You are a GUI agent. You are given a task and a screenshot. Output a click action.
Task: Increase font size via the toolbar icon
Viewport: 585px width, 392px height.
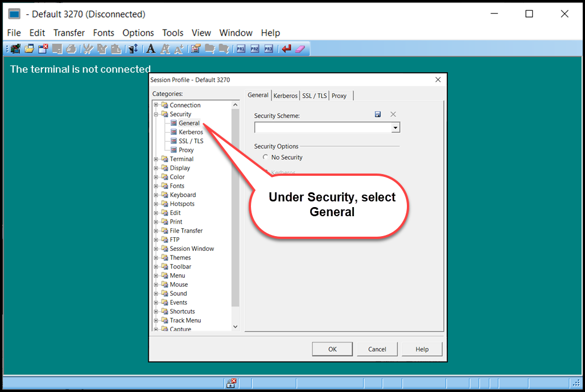(x=166, y=48)
